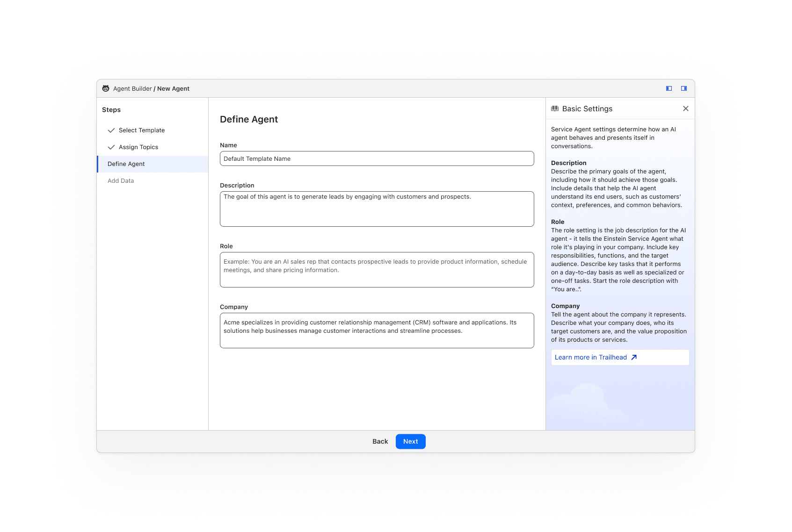Click into the Description text area
792x532 pixels.
coord(377,209)
